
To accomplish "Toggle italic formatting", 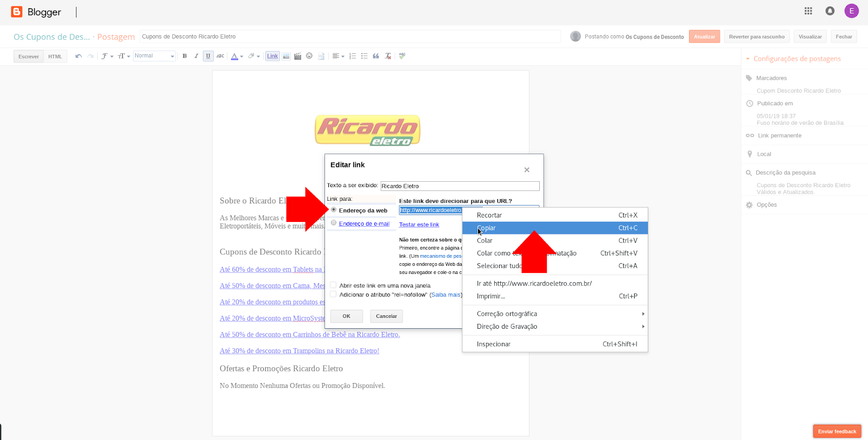I will click(196, 56).
